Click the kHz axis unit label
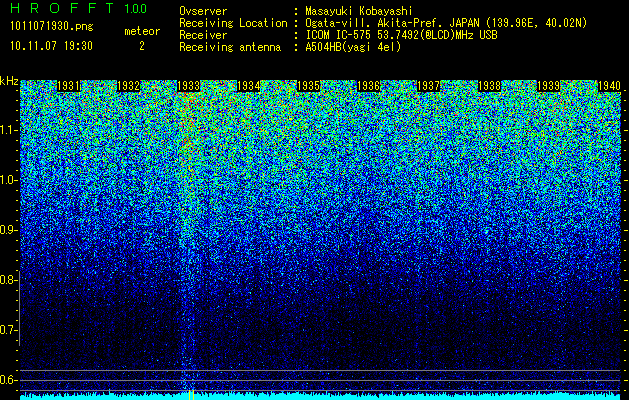This screenshot has height=400, width=629. [9, 81]
